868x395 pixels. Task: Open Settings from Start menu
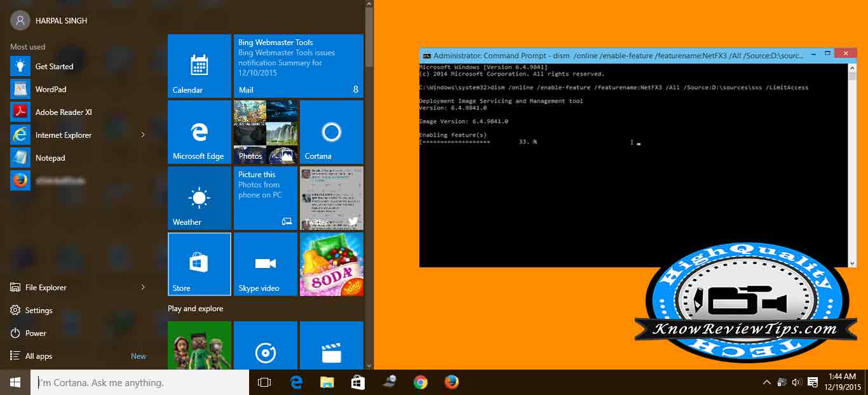coord(38,311)
